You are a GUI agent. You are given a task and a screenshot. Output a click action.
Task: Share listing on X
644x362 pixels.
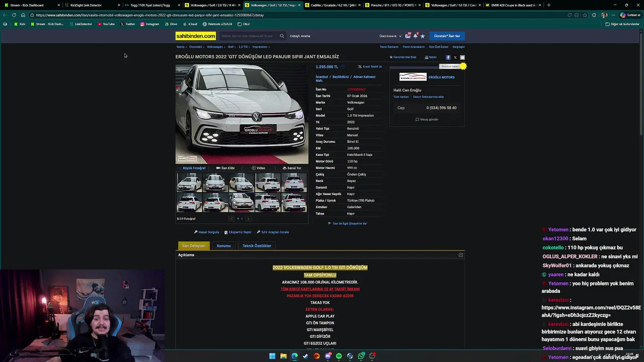pyautogui.click(x=455, y=57)
